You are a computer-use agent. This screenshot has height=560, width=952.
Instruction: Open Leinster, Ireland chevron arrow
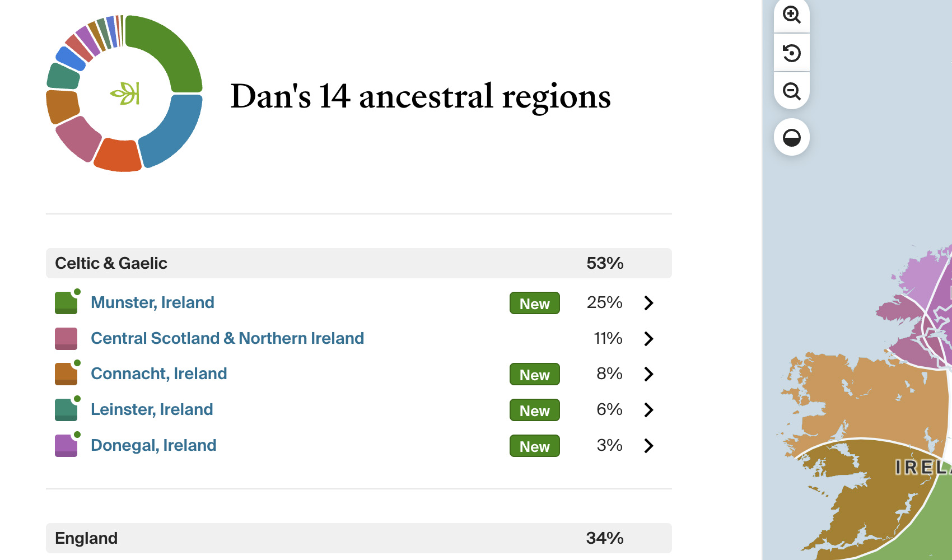648,410
